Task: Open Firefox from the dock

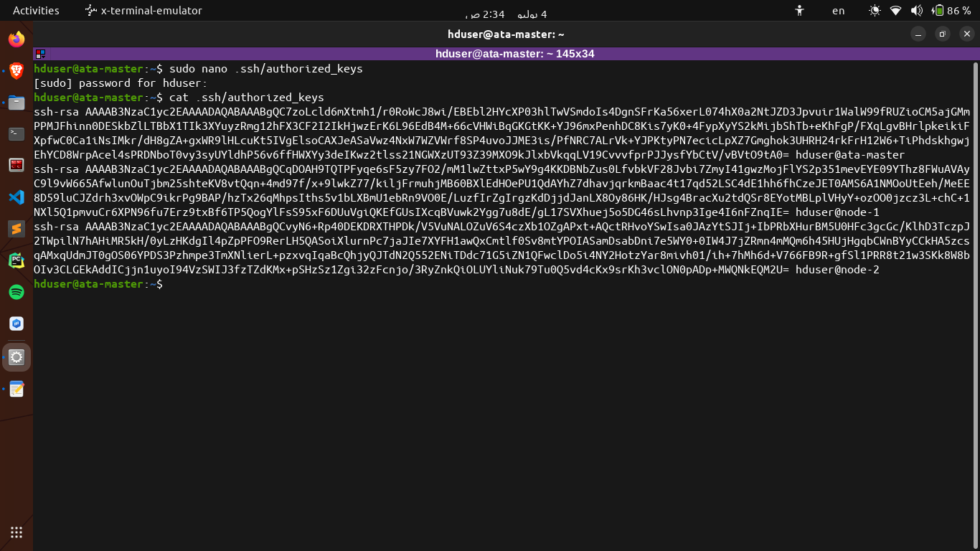Action: 16,39
